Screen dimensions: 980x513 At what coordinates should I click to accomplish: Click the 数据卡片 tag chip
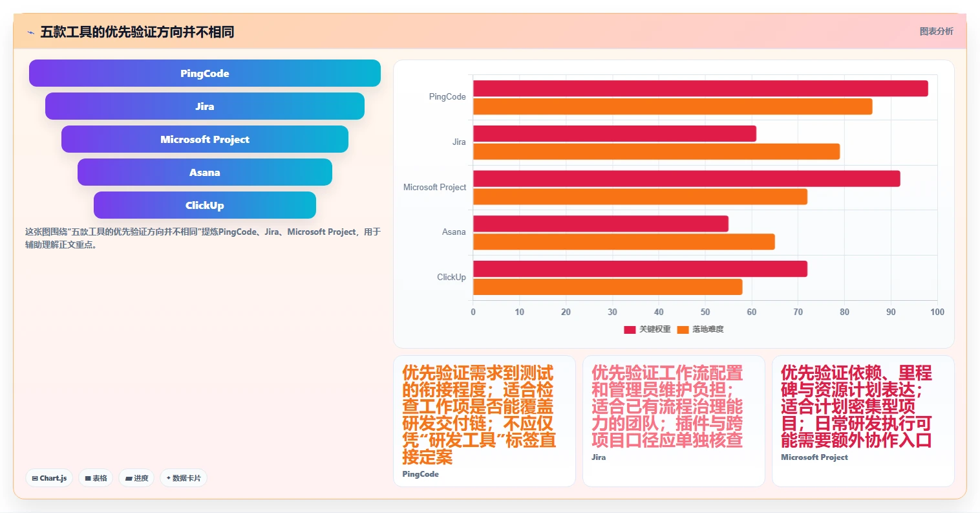(x=184, y=478)
